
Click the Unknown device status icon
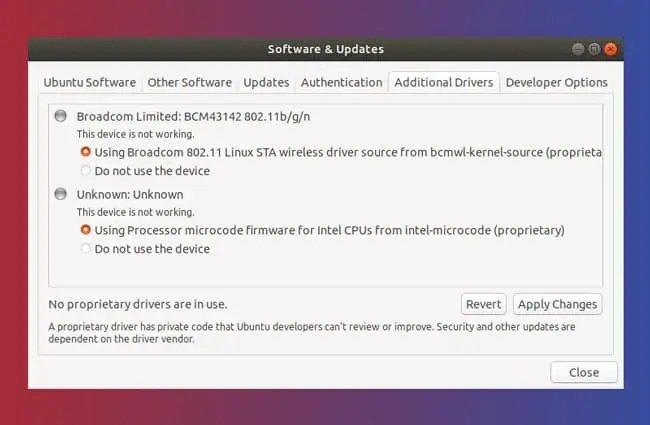click(61, 194)
